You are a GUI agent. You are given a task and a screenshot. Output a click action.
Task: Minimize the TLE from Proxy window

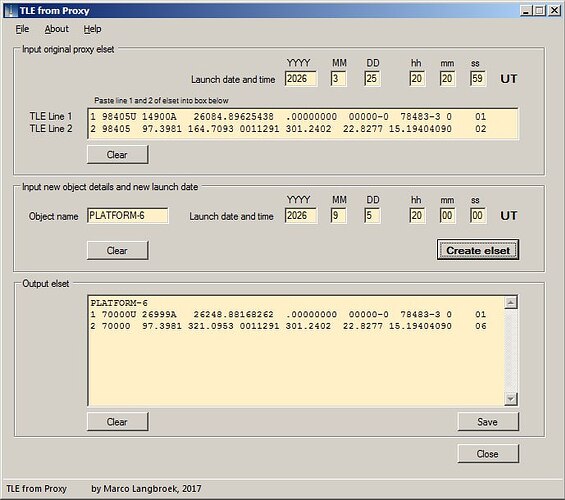[526, 10]
